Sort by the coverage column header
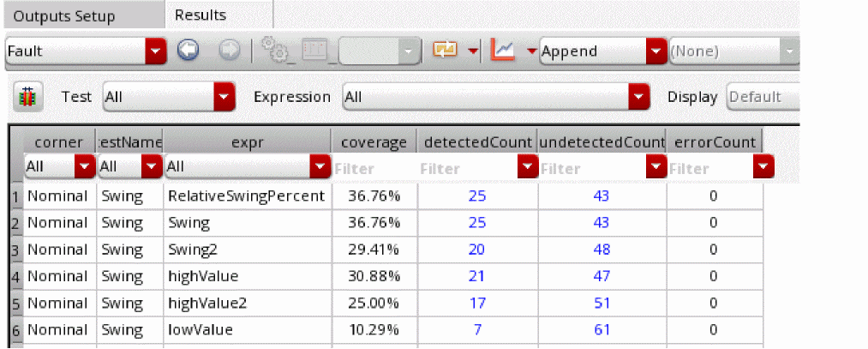This screenshot has width=868, height=349. tap(374, 142)
